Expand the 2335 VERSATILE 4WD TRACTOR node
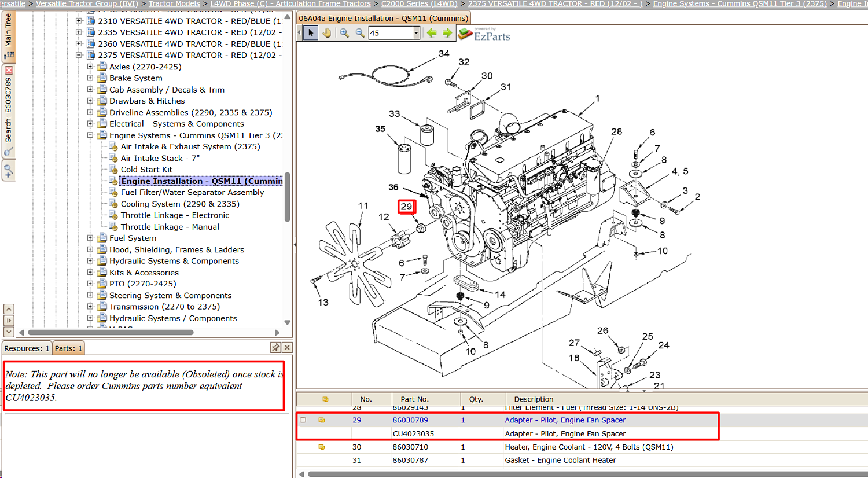868x478 pixels. (79, 32)
